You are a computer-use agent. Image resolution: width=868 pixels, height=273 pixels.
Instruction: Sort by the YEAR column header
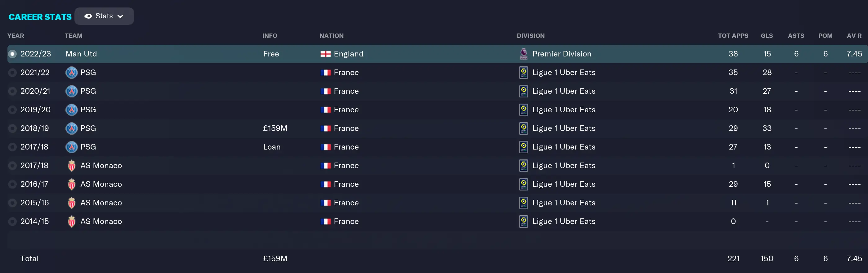click(x=16, y=36)
